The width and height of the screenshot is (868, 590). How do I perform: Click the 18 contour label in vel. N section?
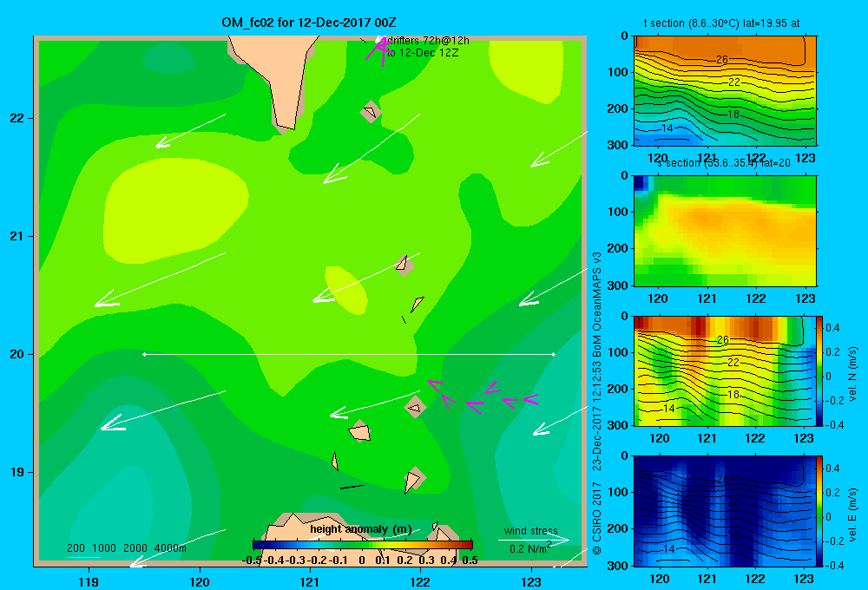pyautogui.click(x=733, y=395)
